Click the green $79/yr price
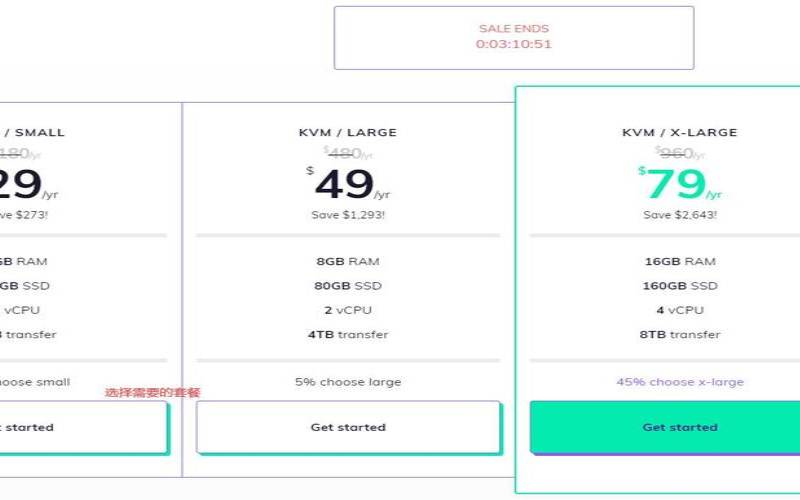 678,184
